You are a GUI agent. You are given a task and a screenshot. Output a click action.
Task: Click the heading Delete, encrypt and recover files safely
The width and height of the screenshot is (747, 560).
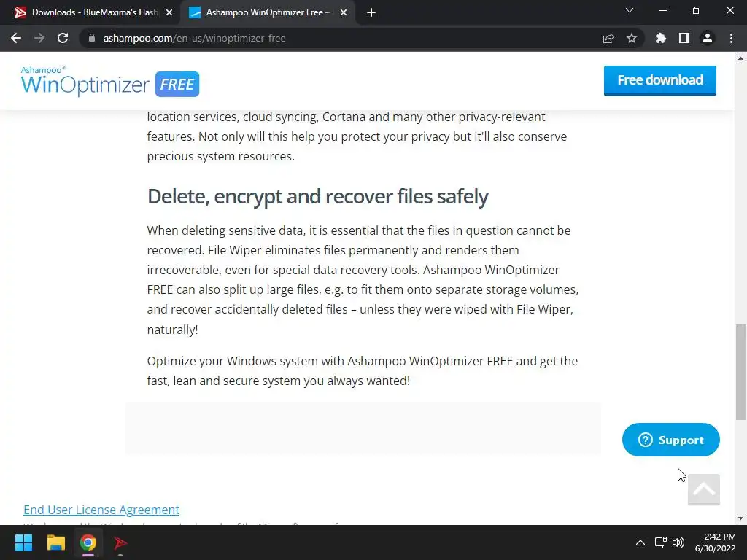318,196
